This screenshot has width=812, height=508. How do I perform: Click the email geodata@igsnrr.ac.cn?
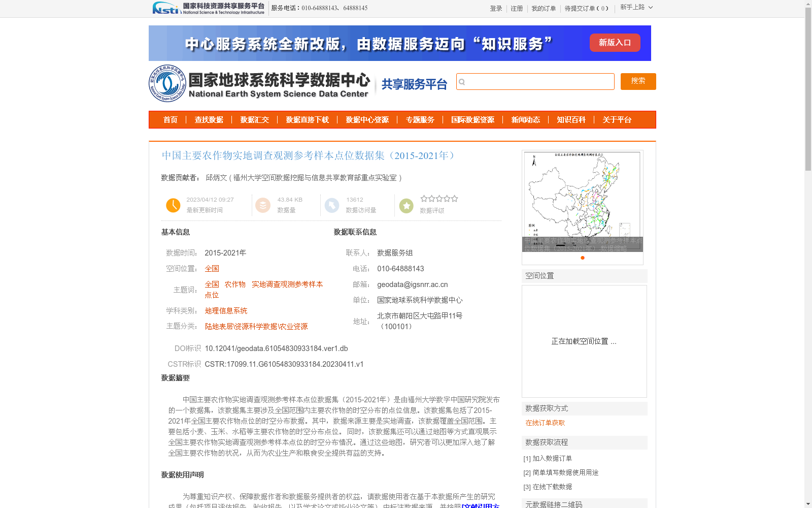coord(413,284)
